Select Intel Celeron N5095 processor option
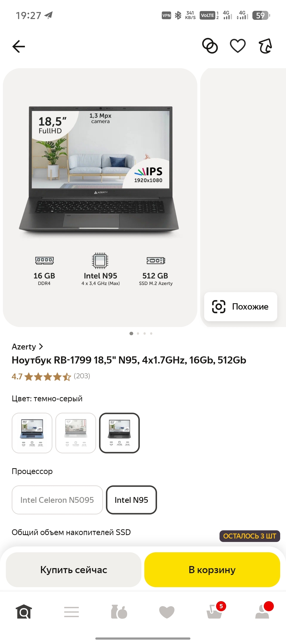The height and width of the screenshot is (644, 286). click(57, 500)
